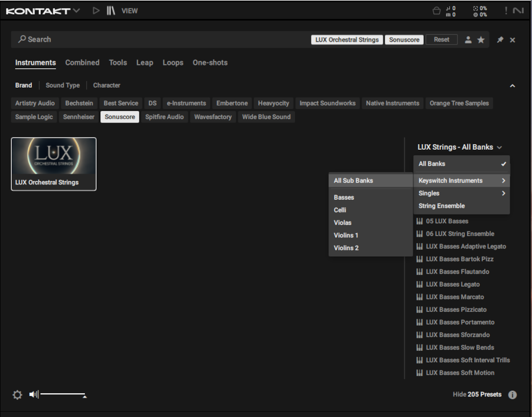
Task: Switch to the Loops tab
Action: click(x=173, y=62)
